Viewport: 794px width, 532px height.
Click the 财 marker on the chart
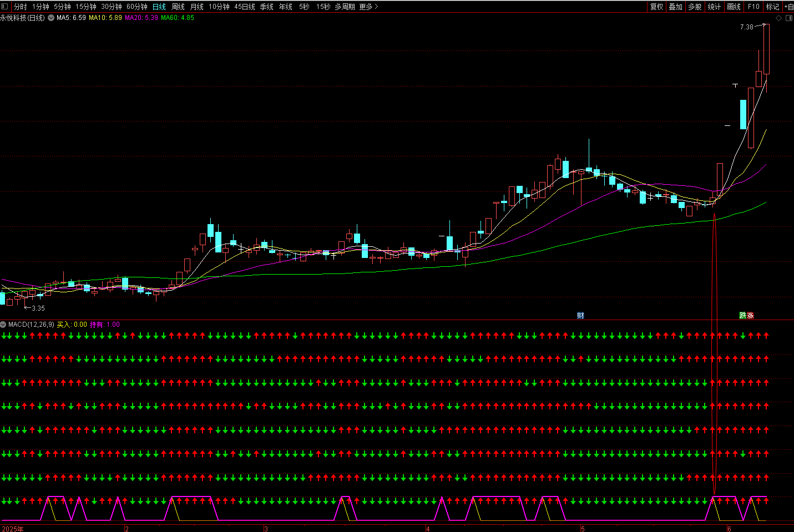click(x=580, y=316)
